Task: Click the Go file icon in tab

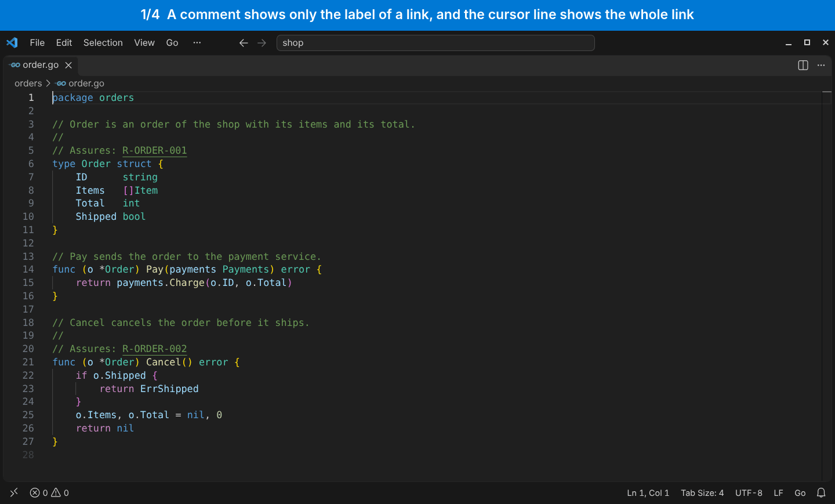Action: 15,65
